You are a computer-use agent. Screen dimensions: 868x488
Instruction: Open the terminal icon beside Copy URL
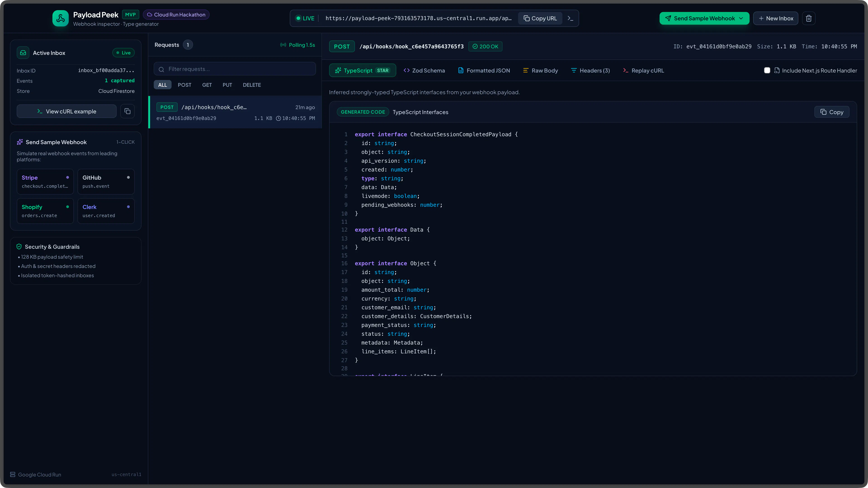coord(570,18)
